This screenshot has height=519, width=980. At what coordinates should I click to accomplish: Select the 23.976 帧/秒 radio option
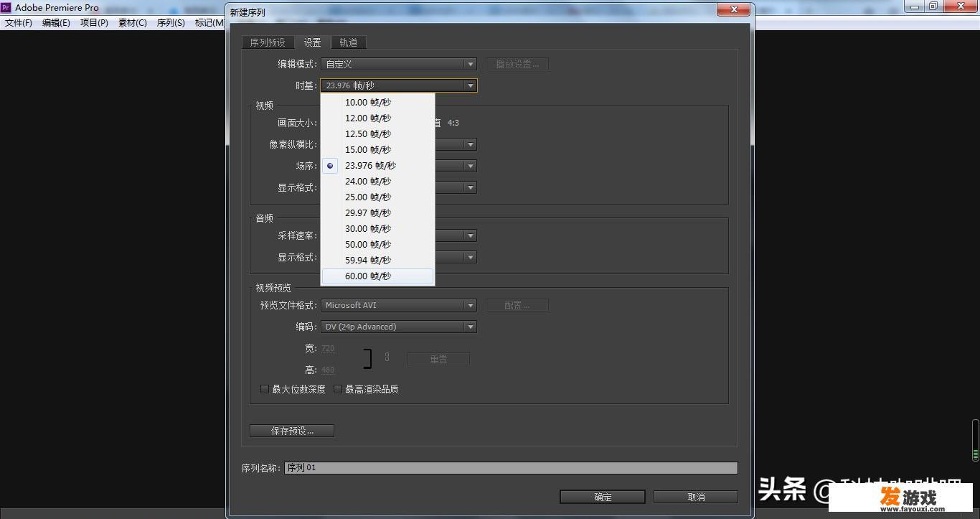pyautogui.click(x=377, y=166)
